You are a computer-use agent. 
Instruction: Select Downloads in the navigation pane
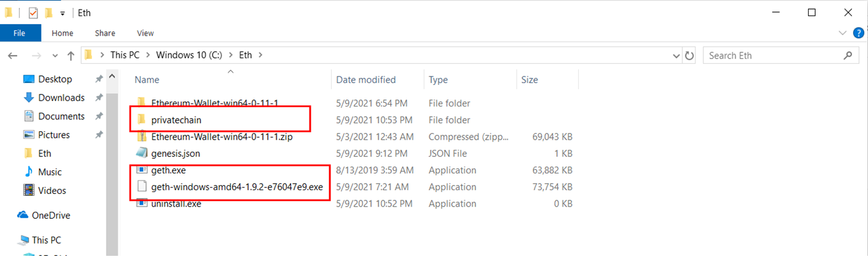pos(61,98)
